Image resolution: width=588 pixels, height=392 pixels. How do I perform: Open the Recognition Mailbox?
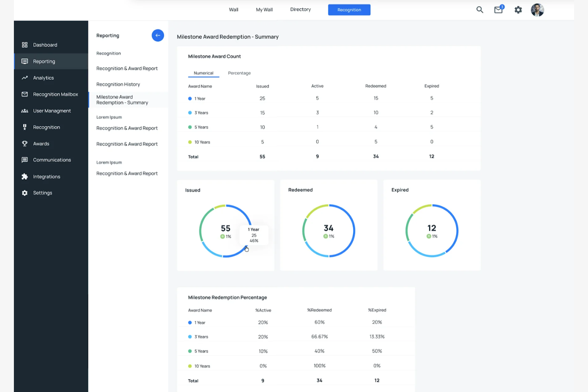pos(56,94)
